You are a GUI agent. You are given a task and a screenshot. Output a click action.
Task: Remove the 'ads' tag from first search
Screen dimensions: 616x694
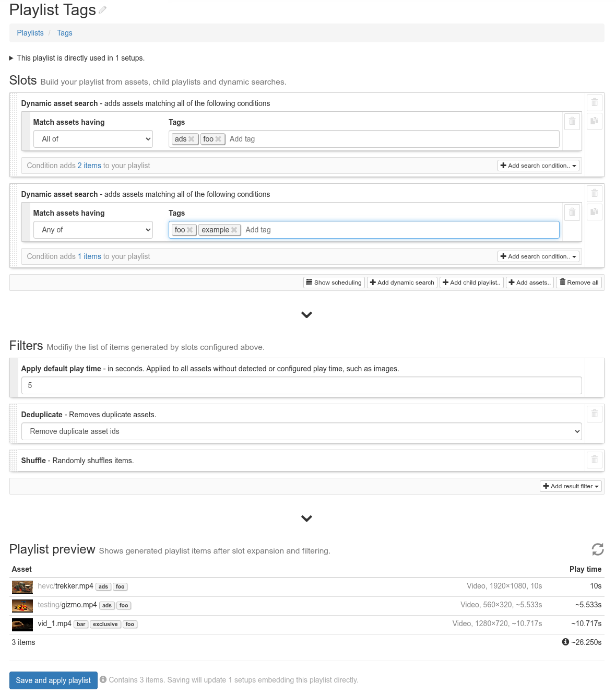click(x=191, y=139)
